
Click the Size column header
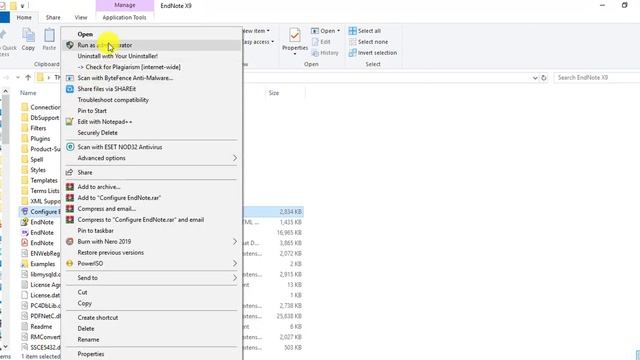pos(274,93)
